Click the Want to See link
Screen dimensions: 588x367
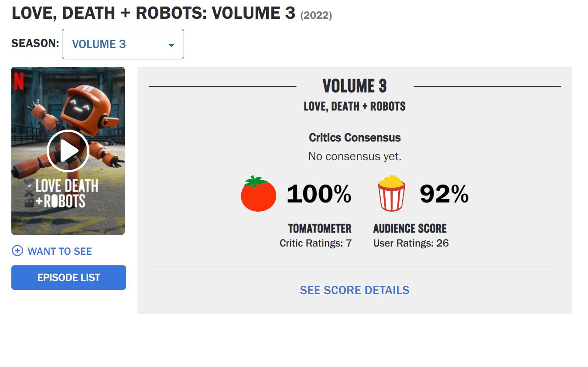(60, 251)
